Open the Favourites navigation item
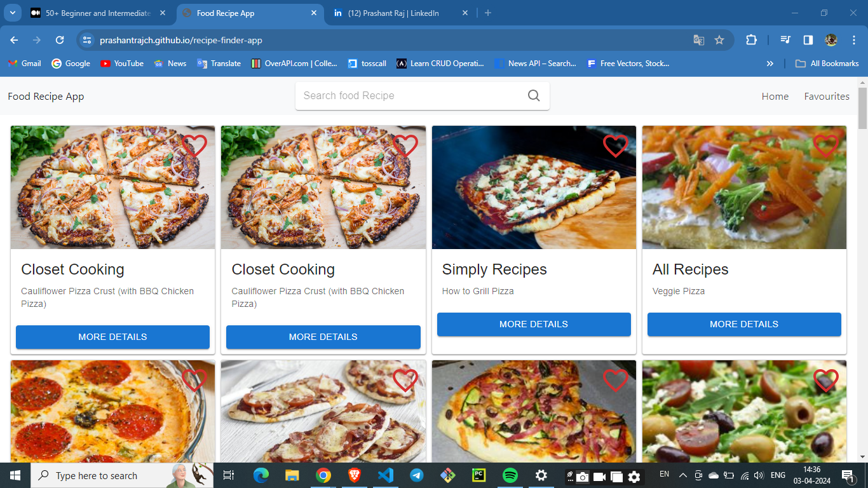Image resolution: width=868 pixels, height=488 pixels. click(826, 97)
